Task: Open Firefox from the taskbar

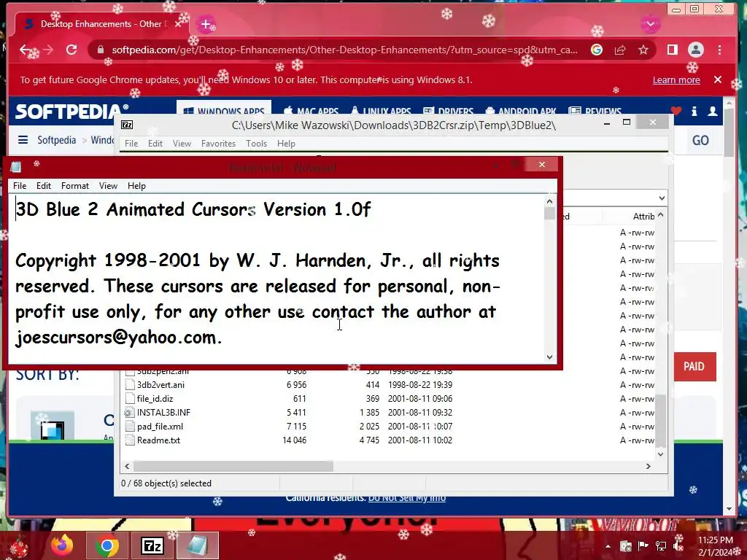Action: 63,545
